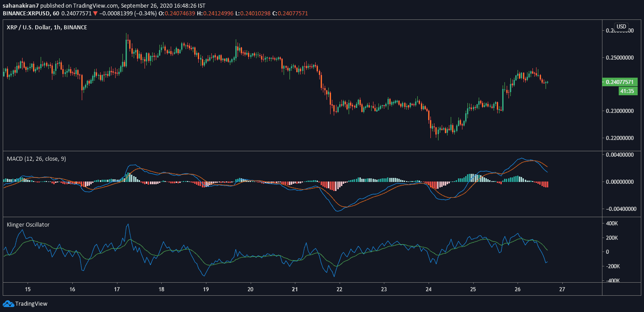Click the TradingView cloud logo icon
Screen dimensions: 644x312
(x=8, y=303)
